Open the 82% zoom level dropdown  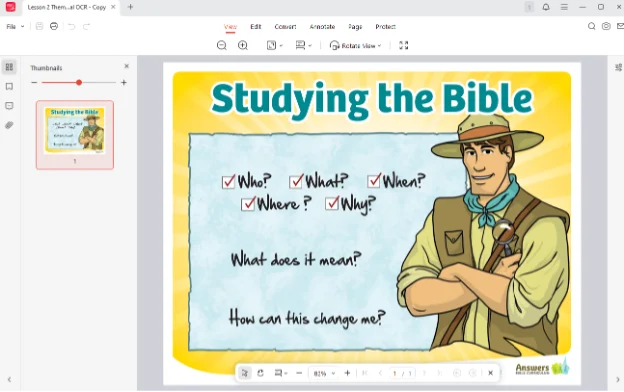pyautogui.click(x=324, y=373)
